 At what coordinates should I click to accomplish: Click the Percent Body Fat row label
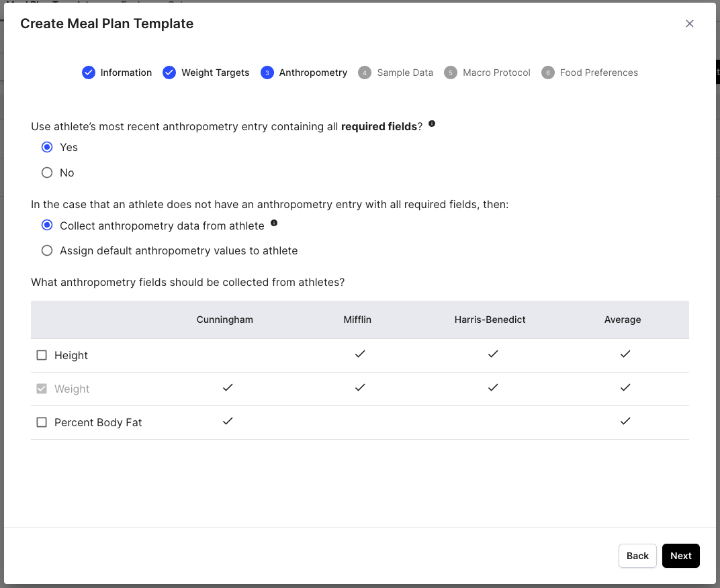click(98, 422)
